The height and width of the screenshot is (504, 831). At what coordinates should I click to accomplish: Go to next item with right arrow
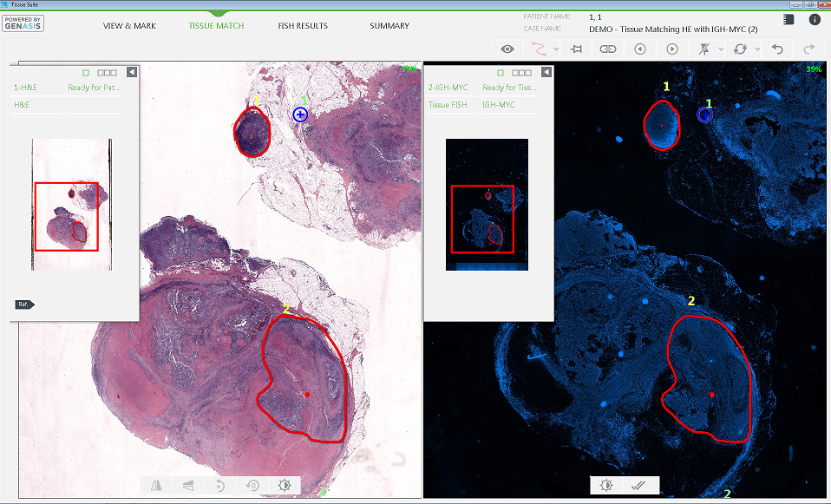click(x=672, y=49)
